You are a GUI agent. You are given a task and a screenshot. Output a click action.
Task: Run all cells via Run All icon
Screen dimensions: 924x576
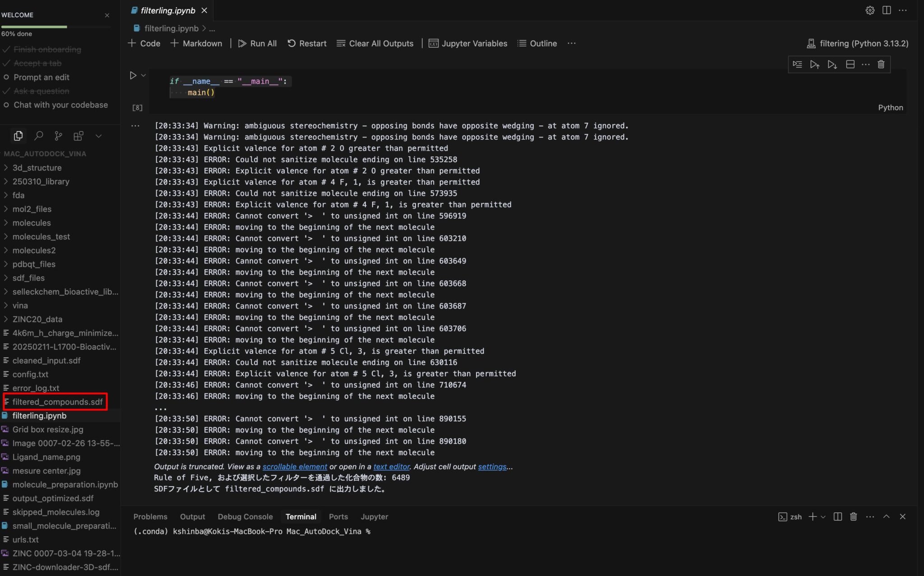[257, 43]
